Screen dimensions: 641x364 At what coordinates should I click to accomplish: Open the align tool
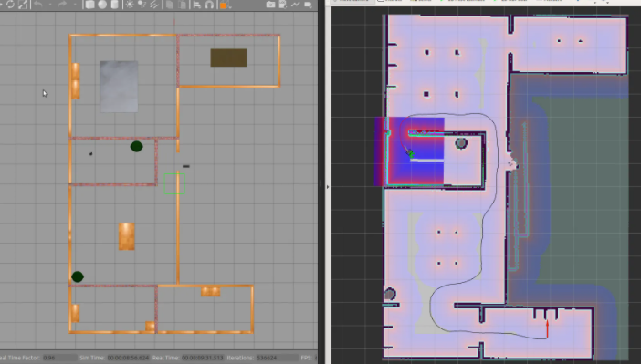(x=197, y=5)
